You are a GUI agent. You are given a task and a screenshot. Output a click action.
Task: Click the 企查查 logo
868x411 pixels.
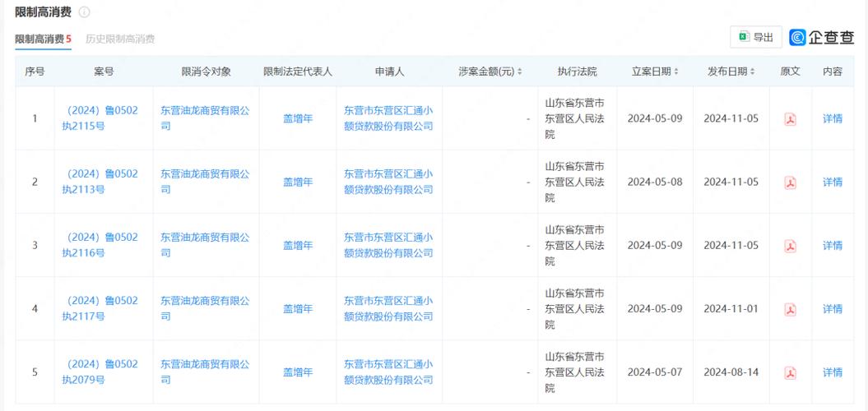(x=822, y=37)
